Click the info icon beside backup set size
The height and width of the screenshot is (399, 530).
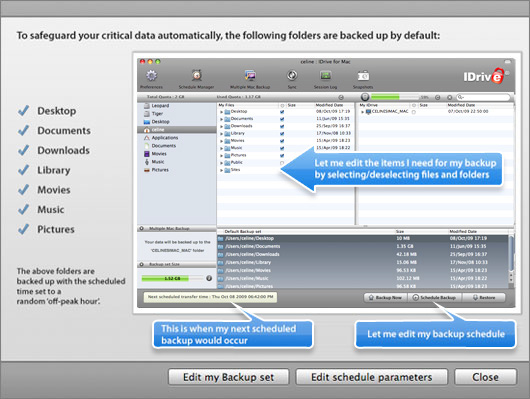click(x=209, y=278)
